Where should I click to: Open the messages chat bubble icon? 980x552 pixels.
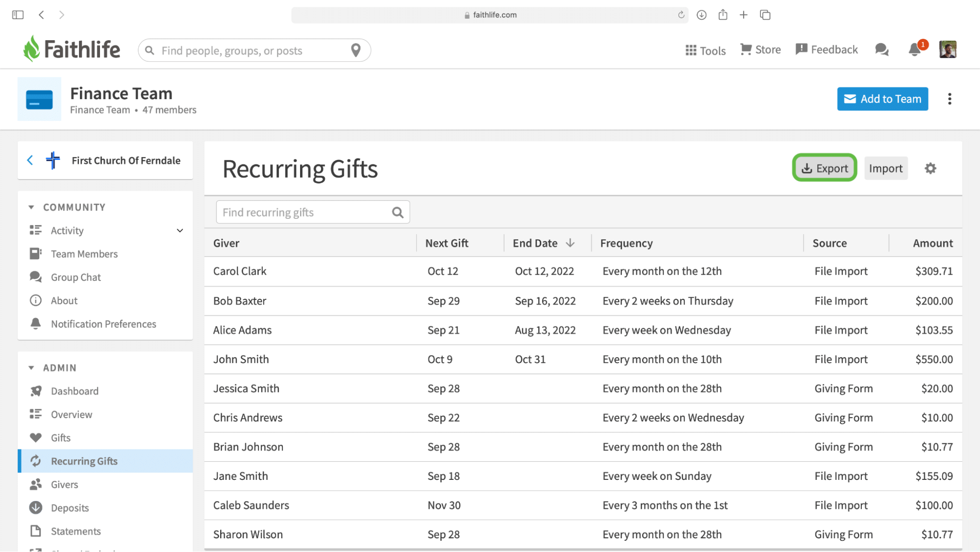tap(881, 50)
